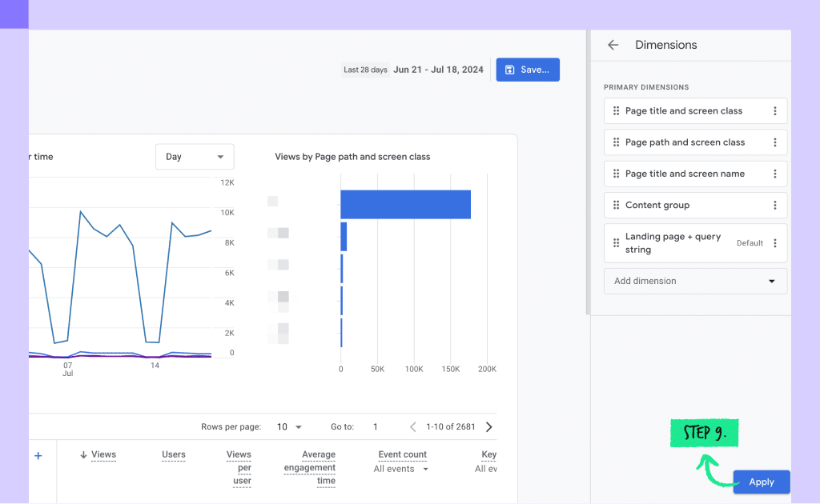The height and width of the screenshot is (504, 820).
Task: Change Rows per page dropdown value
Action: tap(289, 426)
